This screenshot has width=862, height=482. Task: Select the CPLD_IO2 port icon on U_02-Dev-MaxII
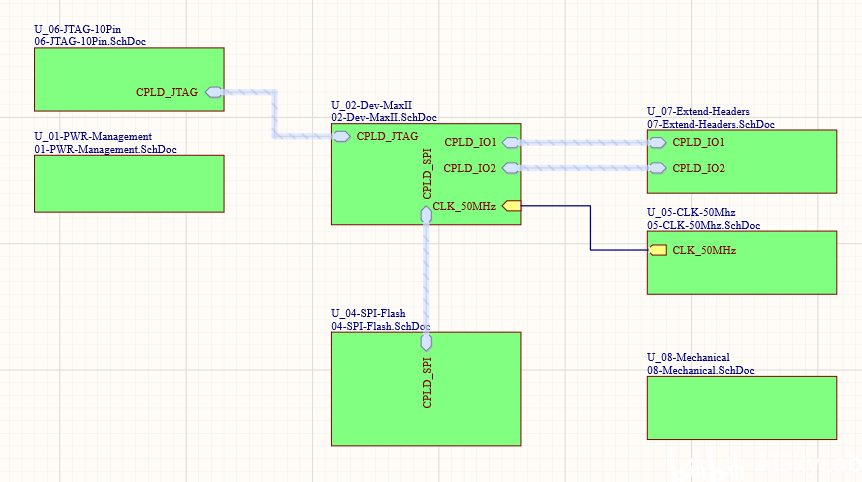point(511,168)
